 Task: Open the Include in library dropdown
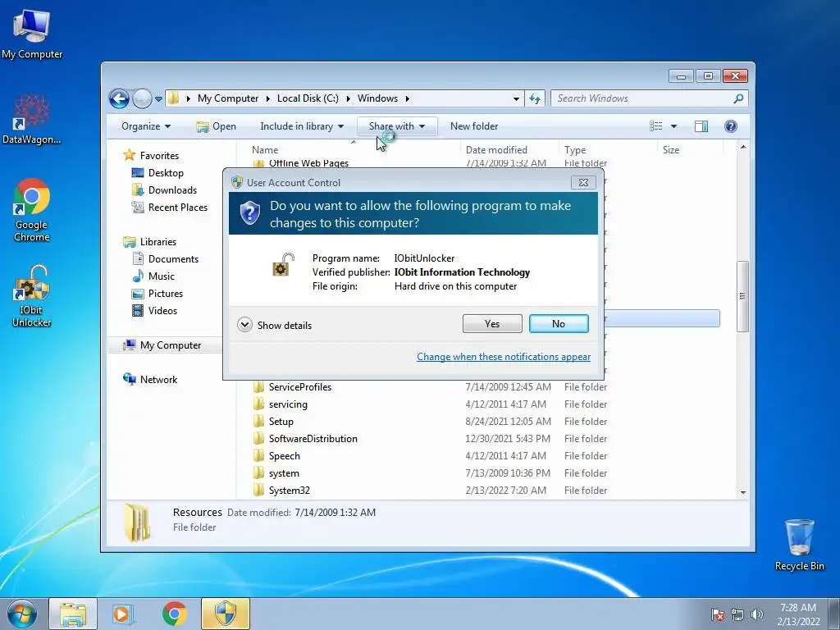302,126
